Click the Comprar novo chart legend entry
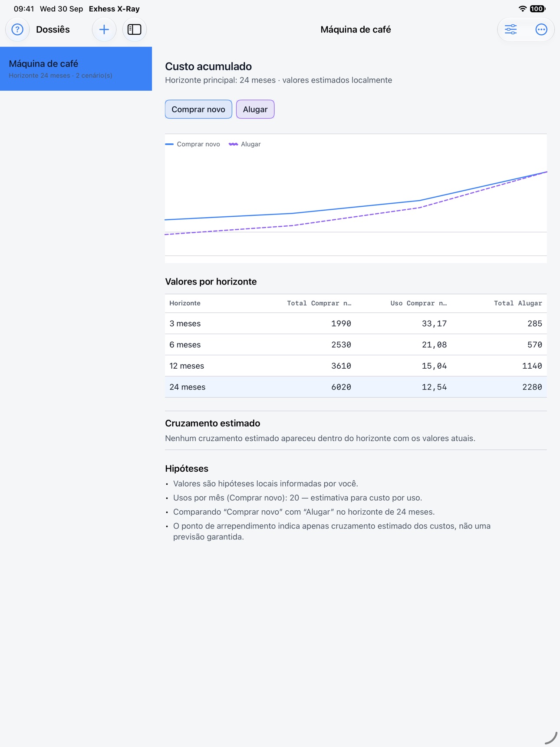This screenshot has width=560, height=747. [x=193, y=144]
